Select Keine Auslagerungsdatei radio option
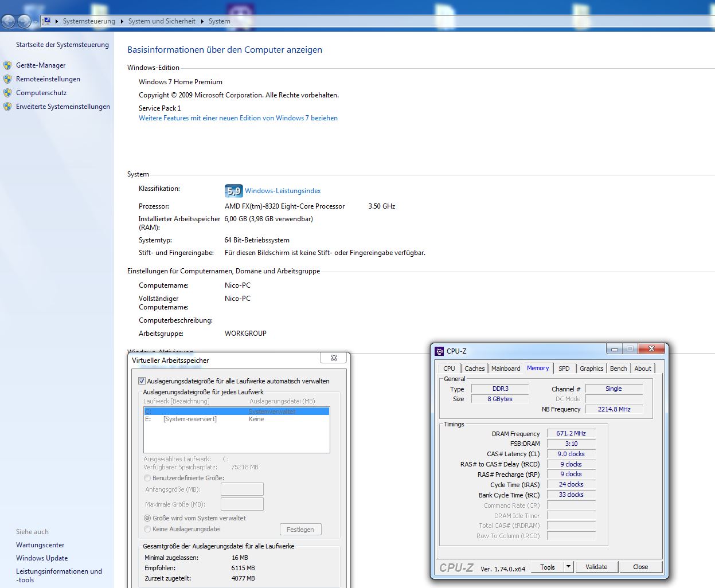715x588 pixels. point(147,529)
